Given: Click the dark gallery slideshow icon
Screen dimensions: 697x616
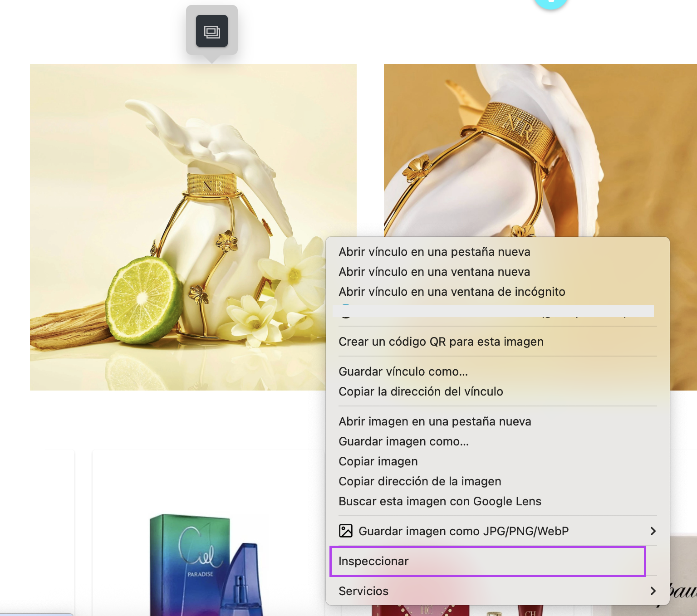Looking at the screenshot, I should [211, 31].
